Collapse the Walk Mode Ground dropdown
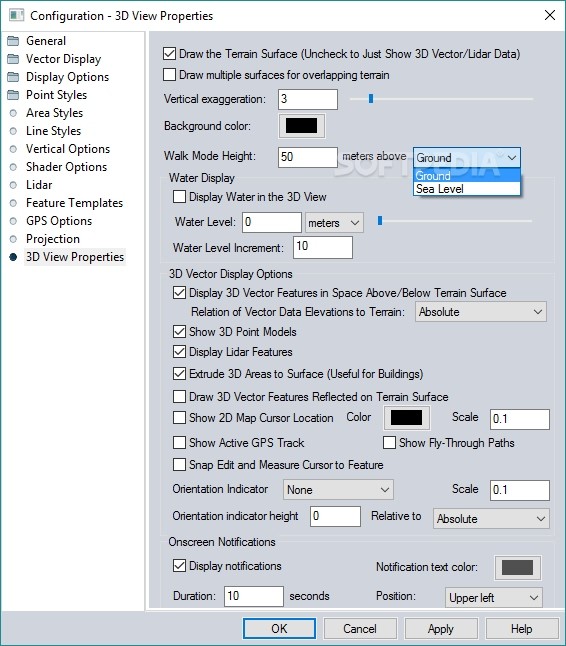 click(x=467, y=157)
